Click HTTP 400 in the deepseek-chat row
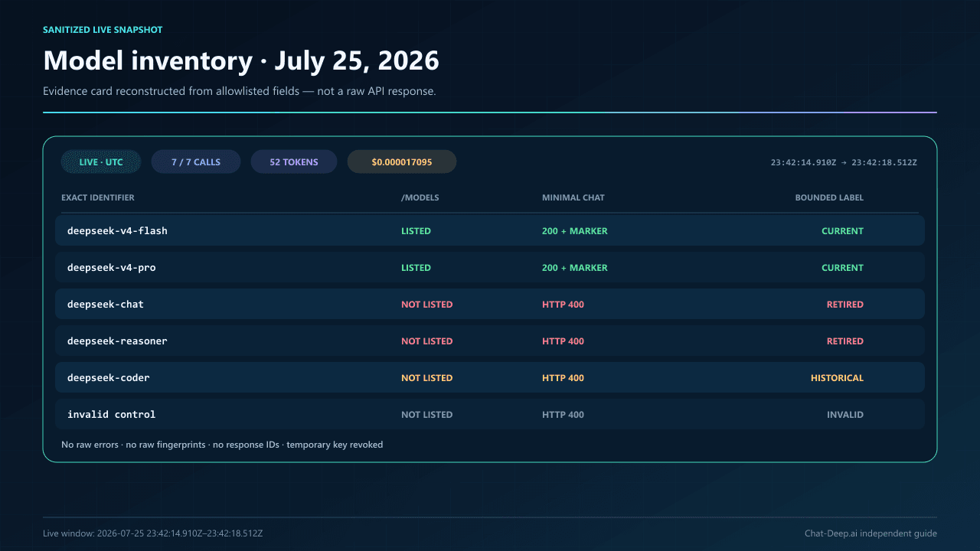The width and height of the screenshot is (980, 551). tap(563, 304)
